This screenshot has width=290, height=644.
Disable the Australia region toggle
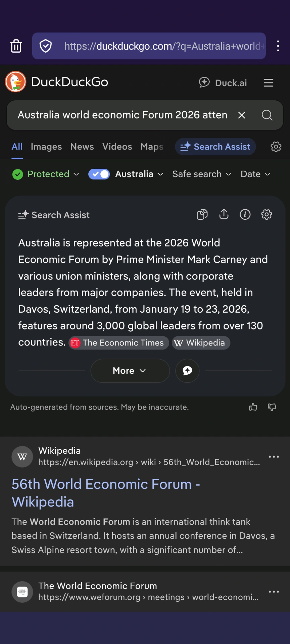(99, 174)
